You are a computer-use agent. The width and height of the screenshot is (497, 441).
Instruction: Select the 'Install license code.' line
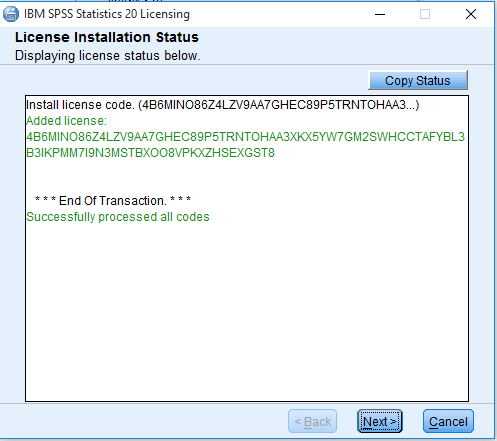tap(222, 105)
